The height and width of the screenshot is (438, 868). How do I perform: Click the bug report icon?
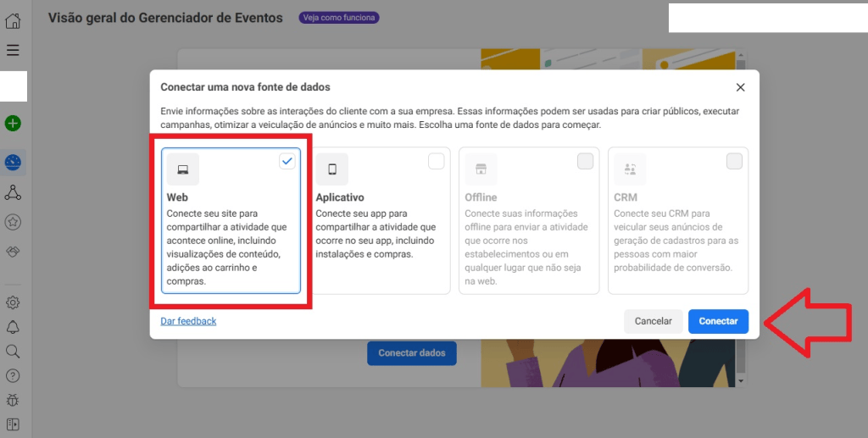[x=13, y=400]
